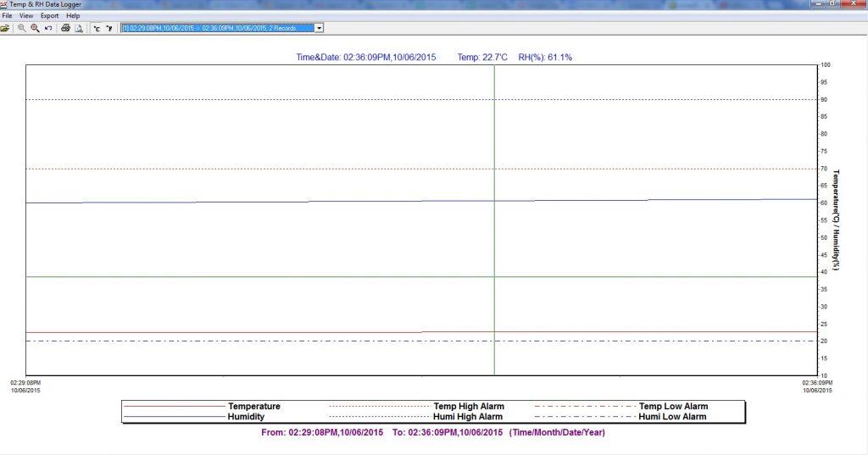Image resolution: width=868 pixels, height=455 pixels.
Task: Open the Help menu
Action: (x=73, y=15)
